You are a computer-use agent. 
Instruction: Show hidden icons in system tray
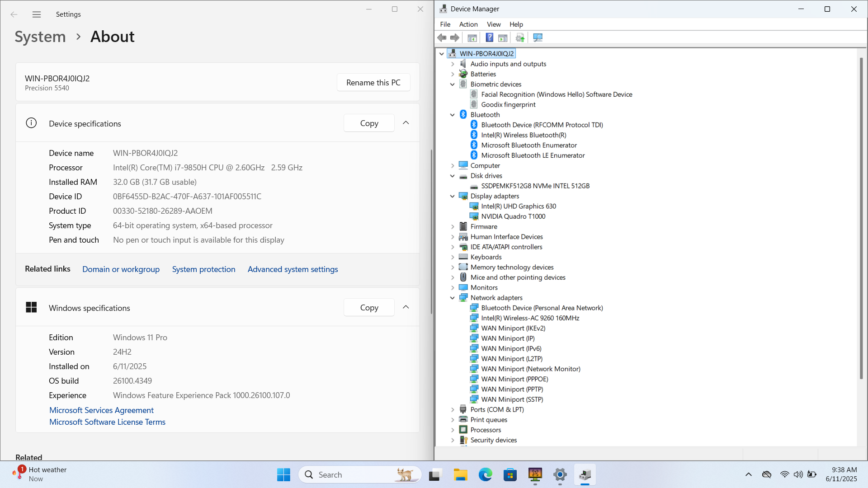(749, 474)
